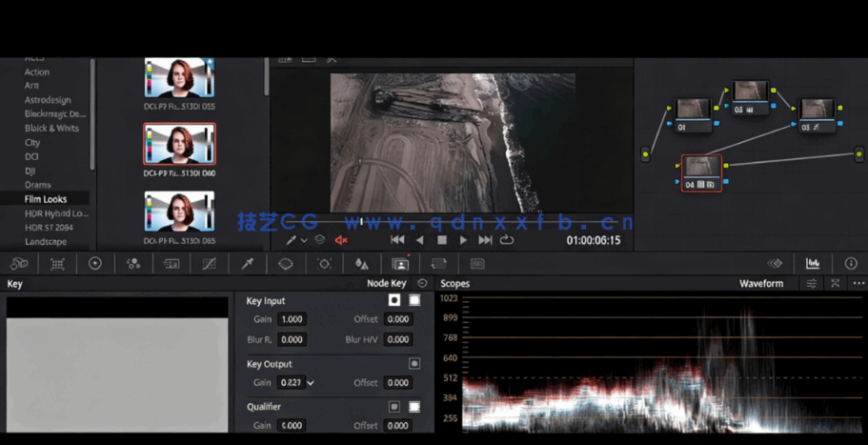
Task: Select the LUT thumbnail ending in D55
Action: coord(179,77)
